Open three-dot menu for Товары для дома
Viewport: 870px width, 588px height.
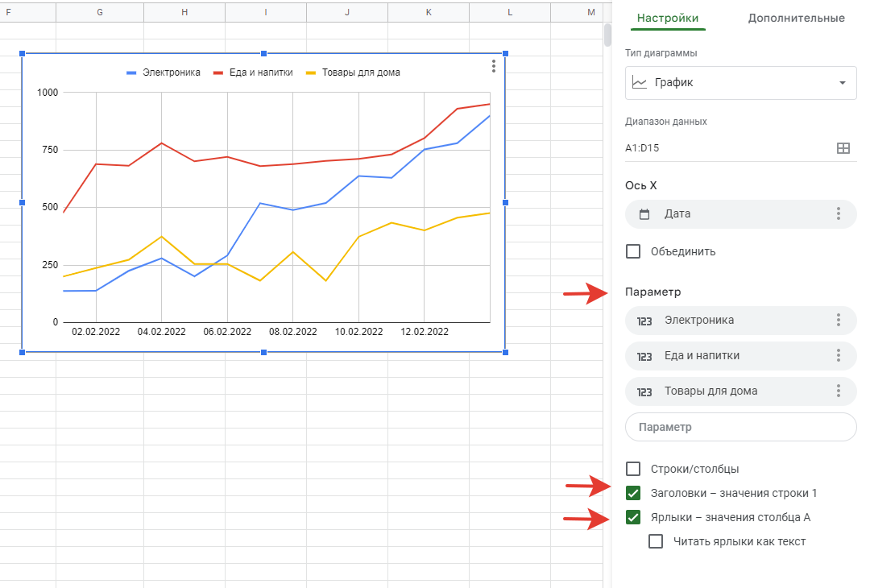(x=839, y=391)
